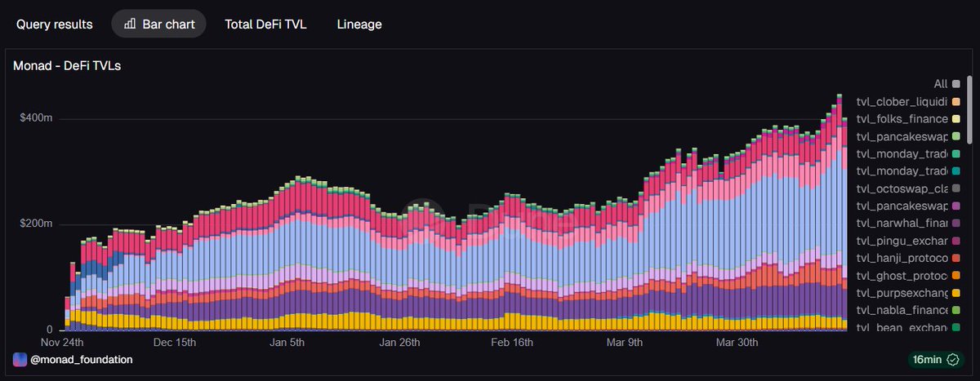Screen dimensions: 980x381
Task: Toggle first tvl_pancakeswap legend series (green)
Action: pyautogui.click(x=908, y=136)
